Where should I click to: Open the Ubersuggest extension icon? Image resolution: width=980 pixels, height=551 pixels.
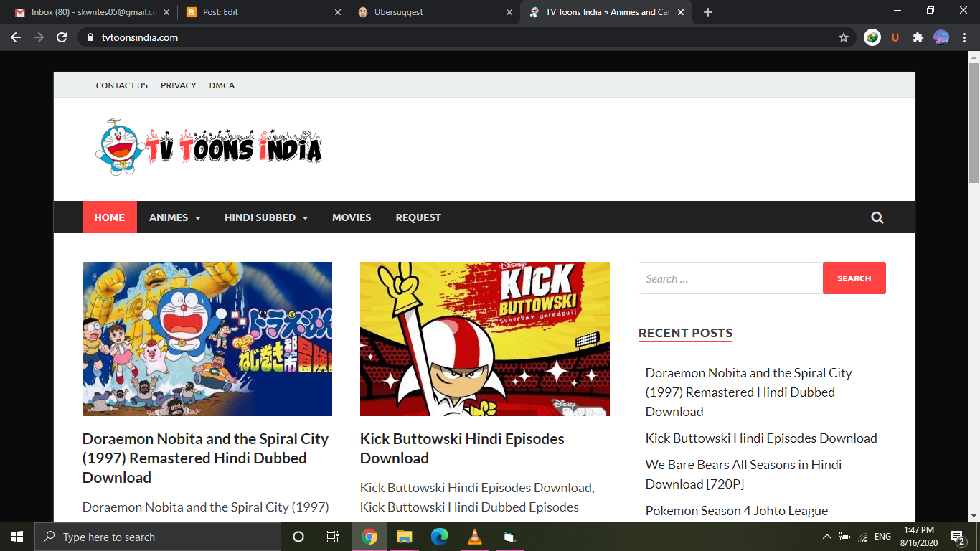(895, 37)
